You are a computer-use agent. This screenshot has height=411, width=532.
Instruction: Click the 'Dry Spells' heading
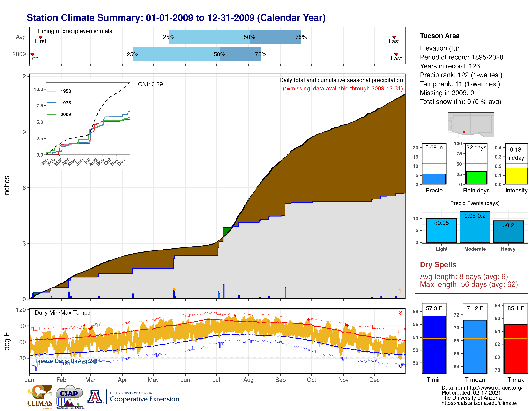(x=438, y=265)
